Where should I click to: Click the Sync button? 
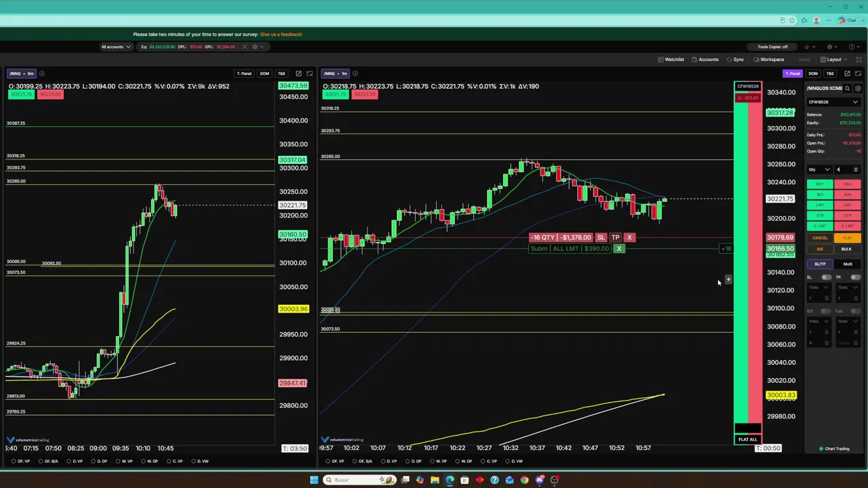[735, 59]
